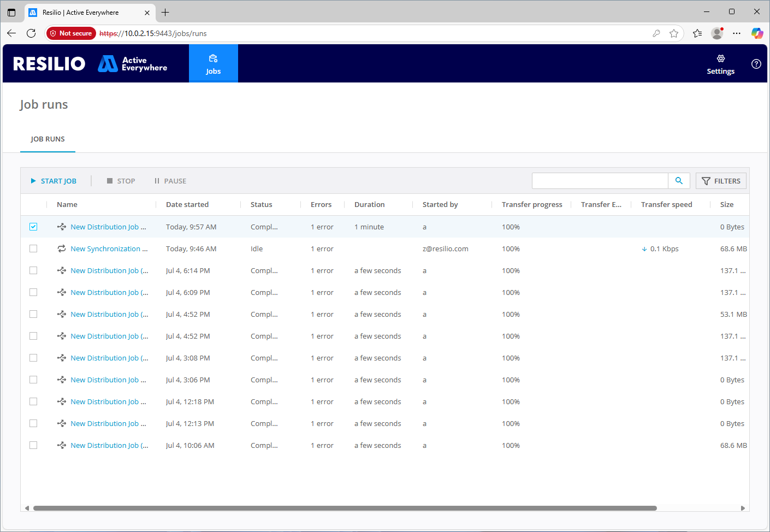Select the JOB RUNS tab
The image size is (770, 532).
point(48,139)
